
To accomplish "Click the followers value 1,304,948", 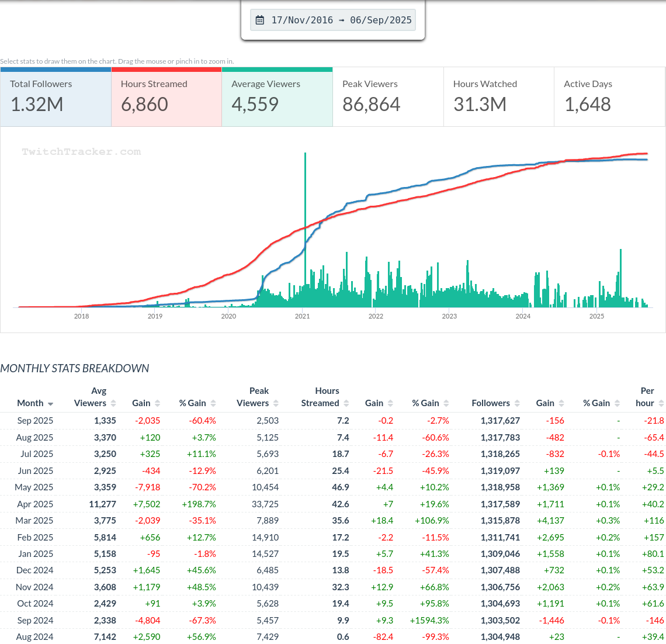I will (500, 637).
